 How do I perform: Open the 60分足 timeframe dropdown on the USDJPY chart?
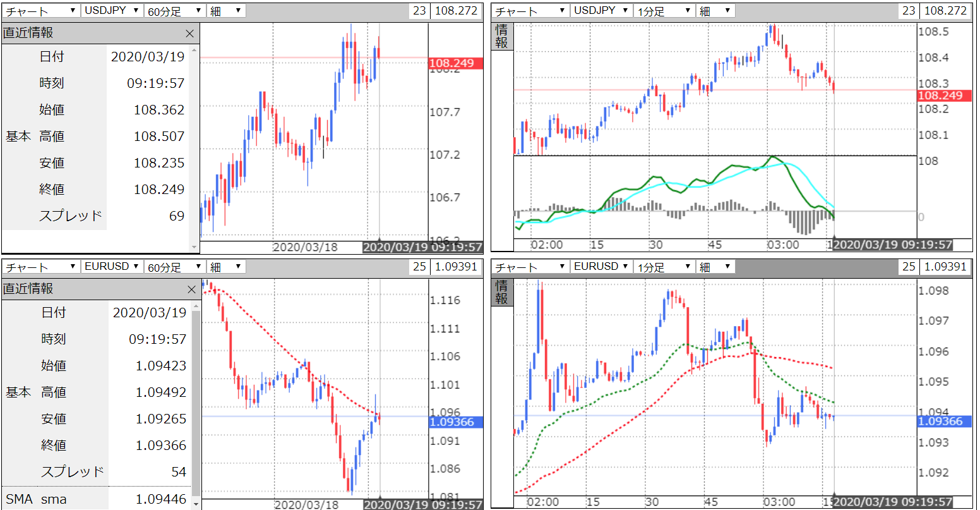click(x=175, y=11)
